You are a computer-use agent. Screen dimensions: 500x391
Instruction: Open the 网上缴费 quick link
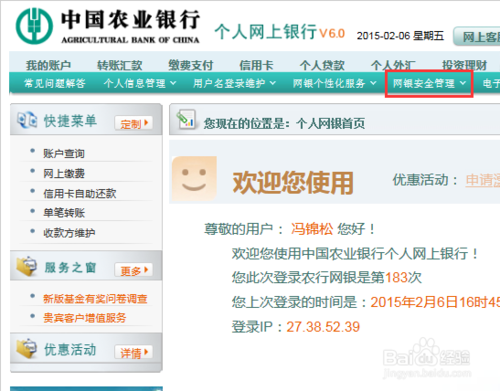tap(64, 173)
